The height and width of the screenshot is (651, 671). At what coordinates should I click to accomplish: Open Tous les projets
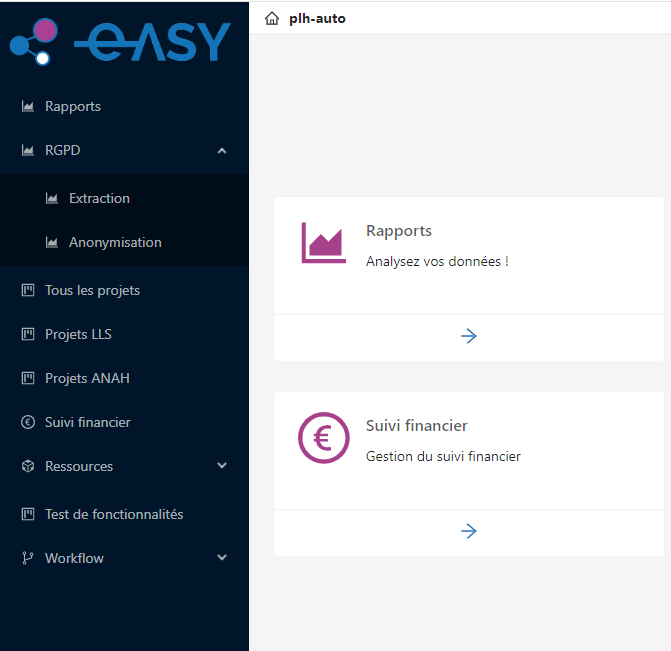(x=92, y=290)
